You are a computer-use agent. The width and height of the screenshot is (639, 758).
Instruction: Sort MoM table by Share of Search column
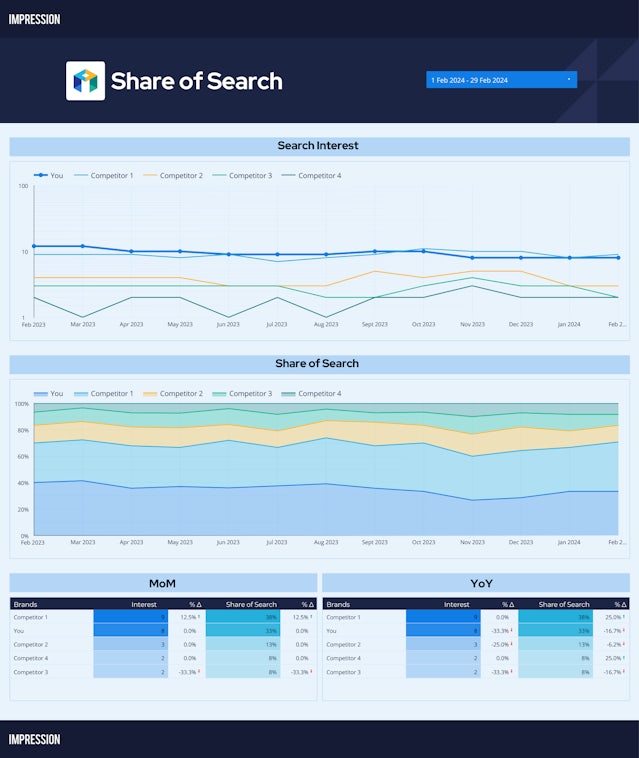pyautogui.click(x=251, y=604)
